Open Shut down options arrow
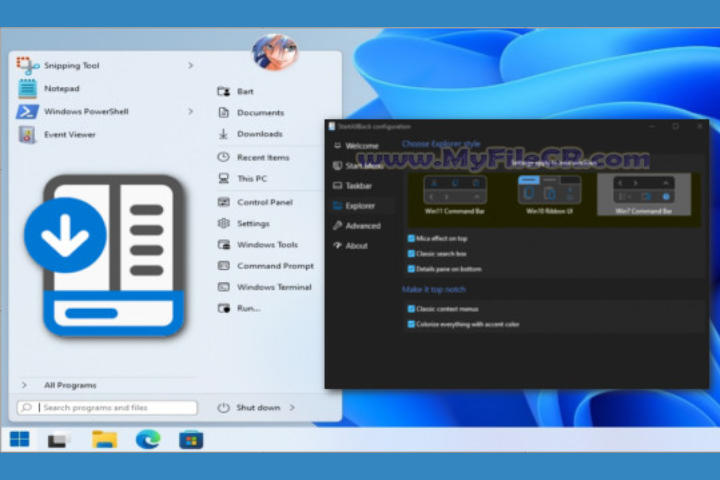 (292, 407)
